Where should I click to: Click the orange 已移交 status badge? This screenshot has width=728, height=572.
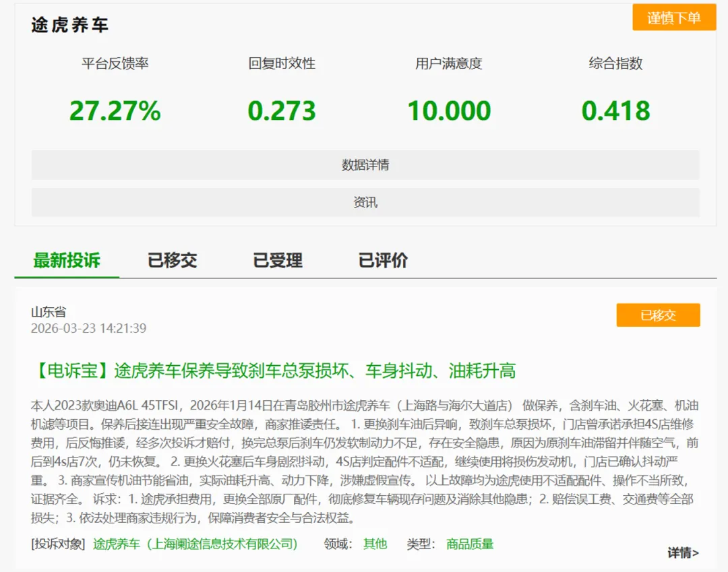(x=658, y=315)
